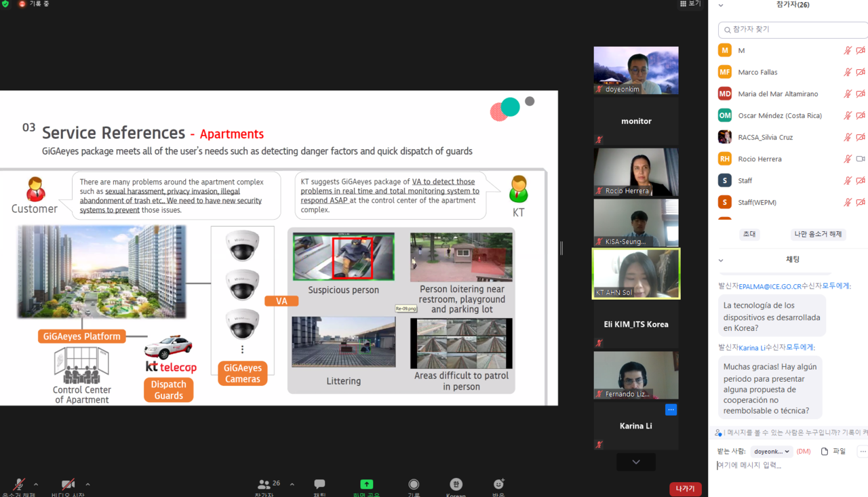Click the KT AHN Sol video thumbnail
Viewport: 868px width, 497px height.
(636, 273)
